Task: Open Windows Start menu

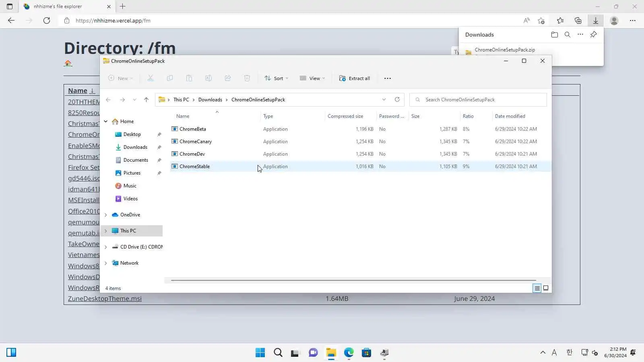Action: click(x=260, y=353)
